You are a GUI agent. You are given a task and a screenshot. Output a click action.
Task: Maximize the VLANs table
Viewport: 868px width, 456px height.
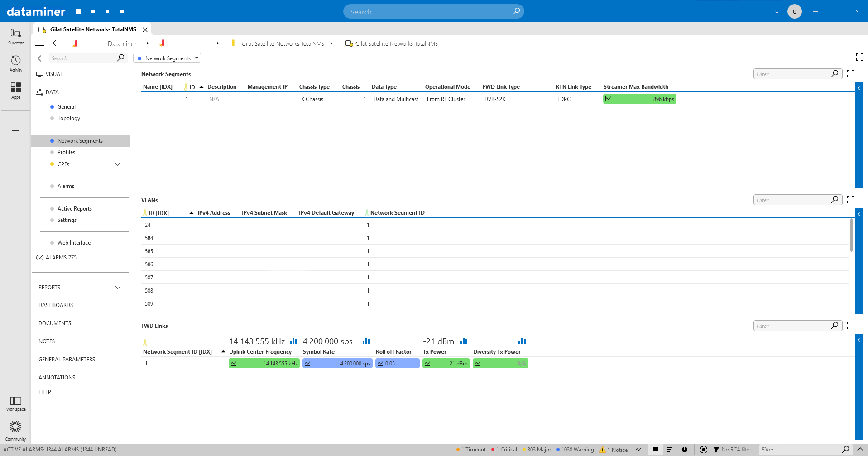[851, 200]
